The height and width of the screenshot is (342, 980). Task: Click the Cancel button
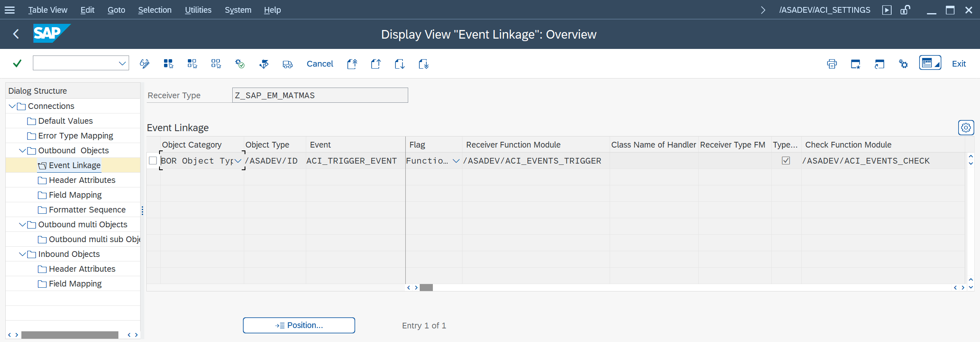pyautogui.click(x=320, y=64)
